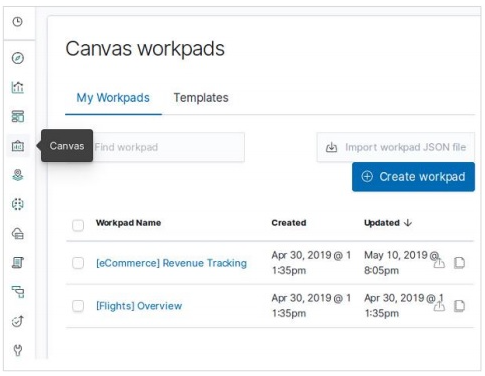Click the Create workpad button
This screenshot has height=376, width=485.
pos(413,177)
